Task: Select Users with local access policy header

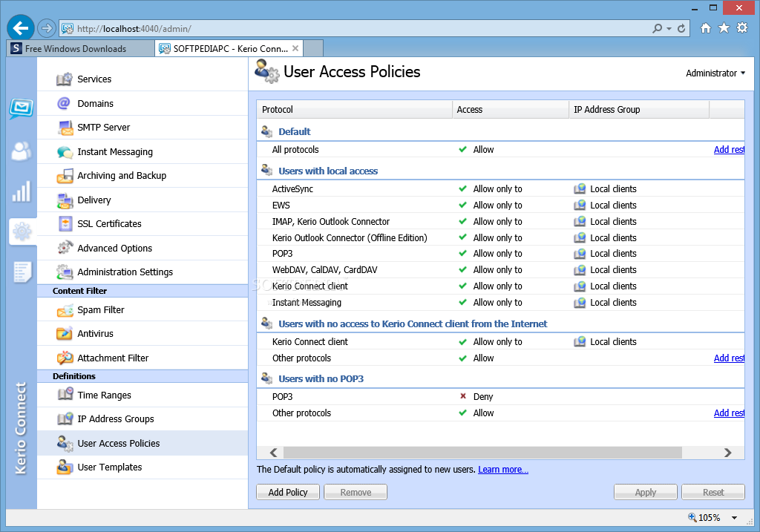Action: coord(500,171)
